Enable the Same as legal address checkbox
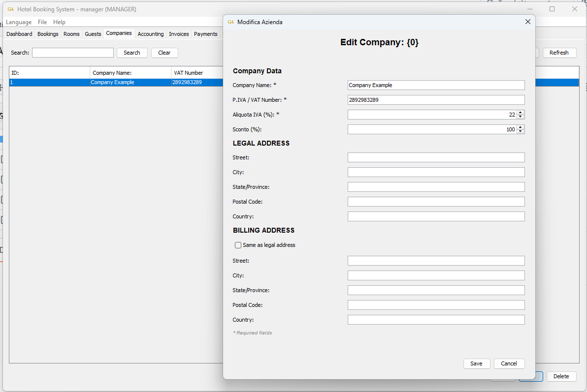The image size is (587, 392). pyautogui.click(x=238, y=245)
